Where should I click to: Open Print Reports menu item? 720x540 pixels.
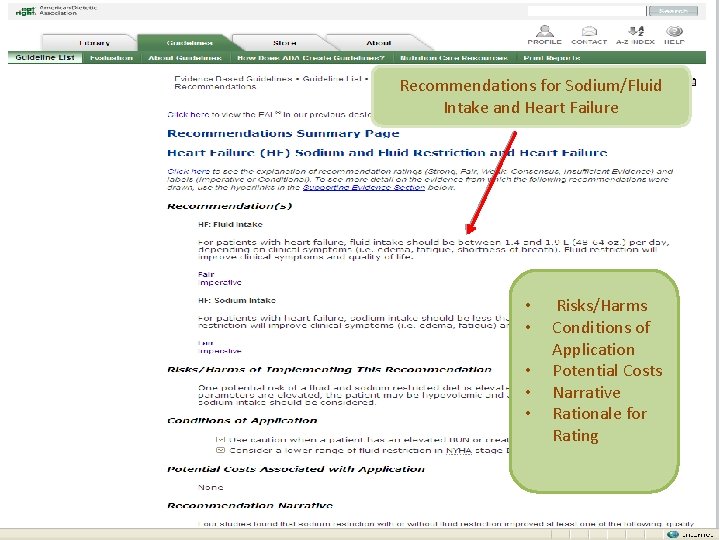552,58
